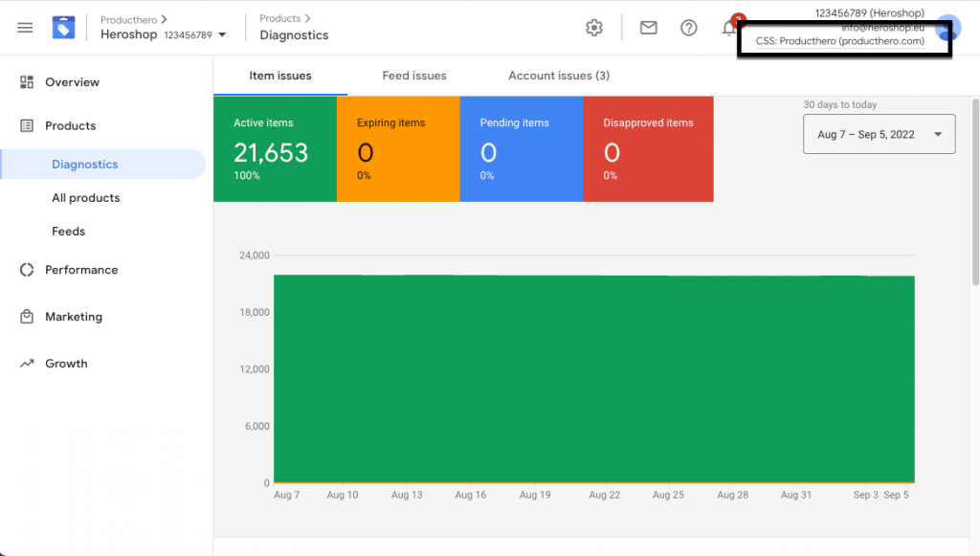Open Feeds in the sidebar
Screen dimensions: 980x556
coord(68,232)
